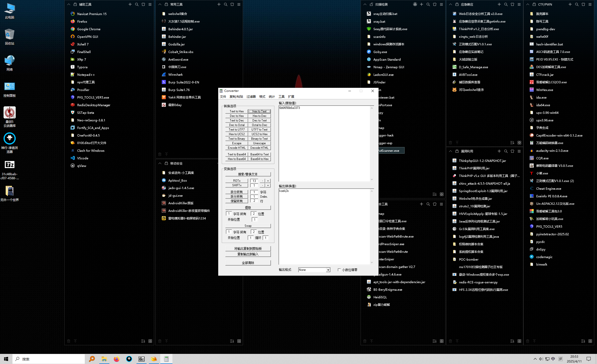
Task: Click plus icon in 应急响应 panel header
Action: (x=499, y=4)
